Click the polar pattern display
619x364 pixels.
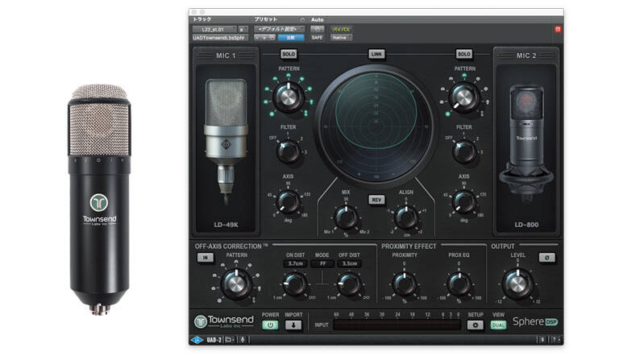point(376,126)
